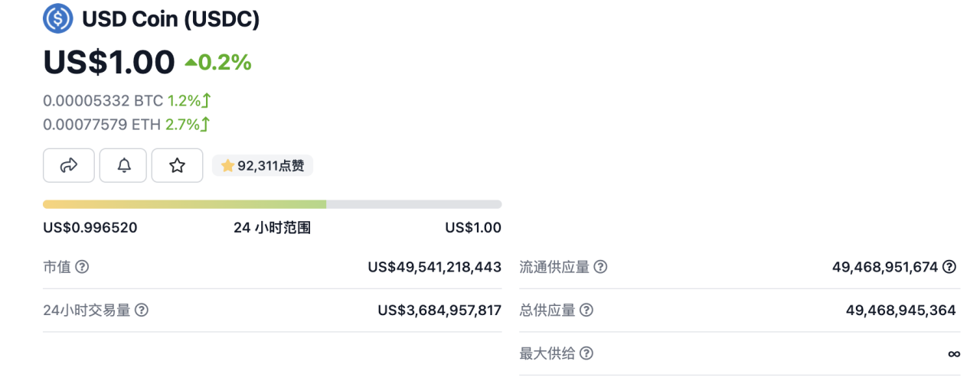
Task: Select the US$3,684,957,817 trading volume value
Action: tap(439, 310)
